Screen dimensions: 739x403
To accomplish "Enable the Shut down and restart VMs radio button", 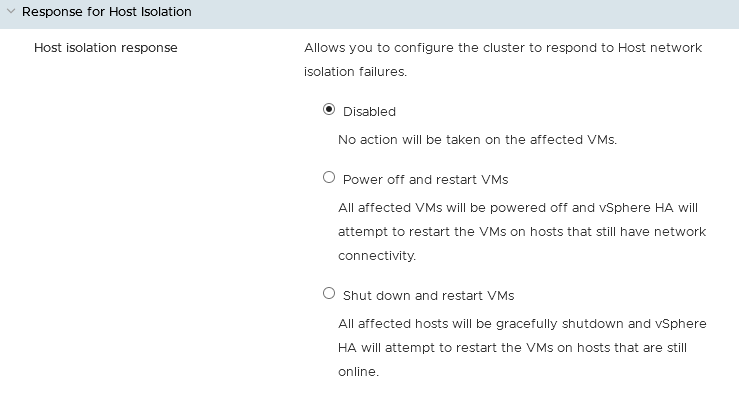I will (x=329, y=294).
